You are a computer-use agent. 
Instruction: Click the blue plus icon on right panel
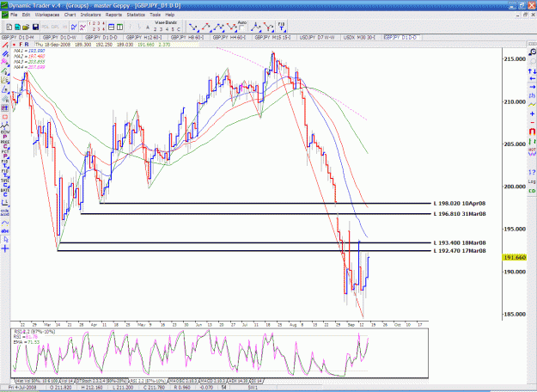click(x=532, y=113)
